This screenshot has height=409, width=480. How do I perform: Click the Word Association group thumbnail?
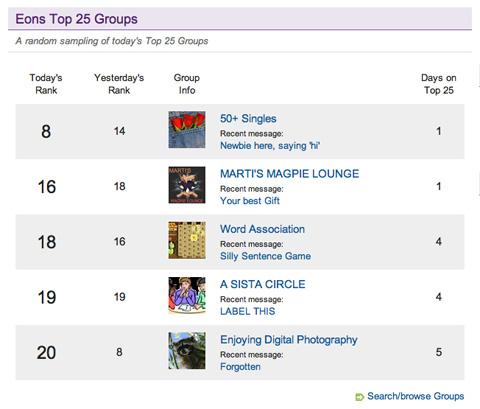tap(187, 240)
